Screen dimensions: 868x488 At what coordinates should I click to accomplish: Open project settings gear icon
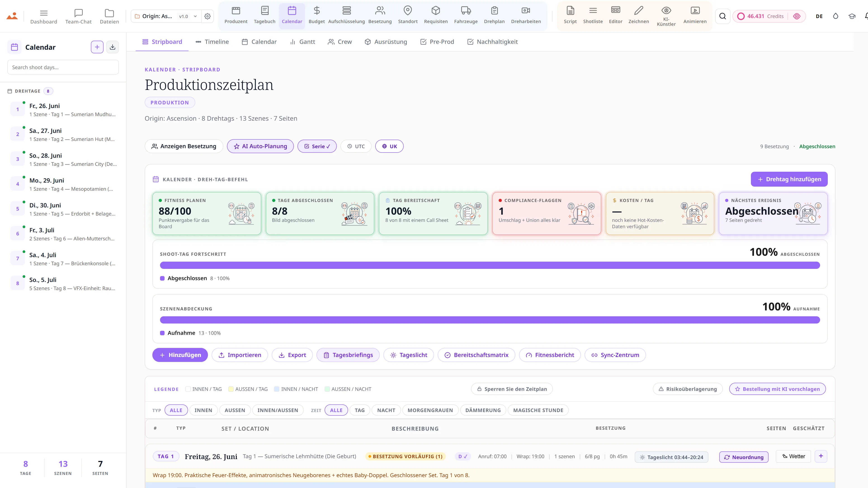(x=208, y=16)
